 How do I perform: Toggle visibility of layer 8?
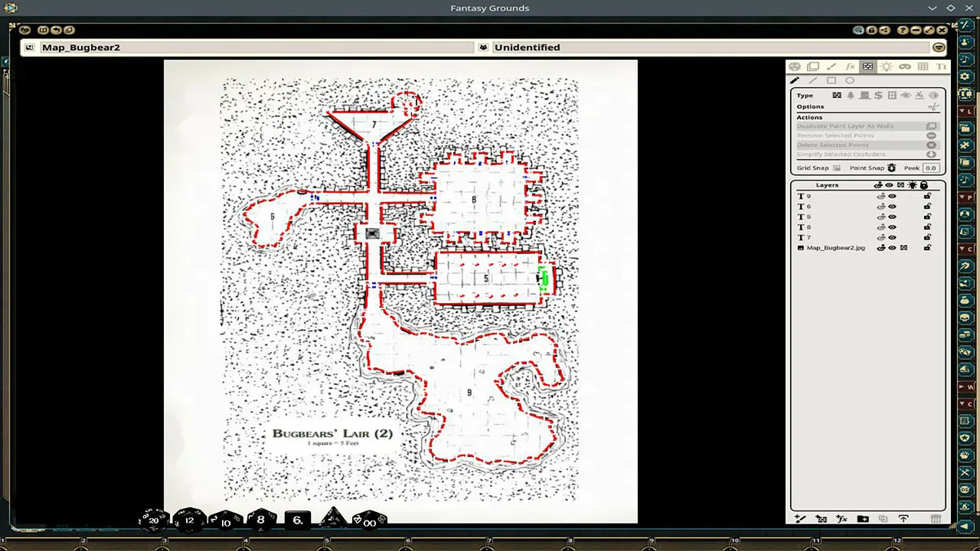point(892,227)
